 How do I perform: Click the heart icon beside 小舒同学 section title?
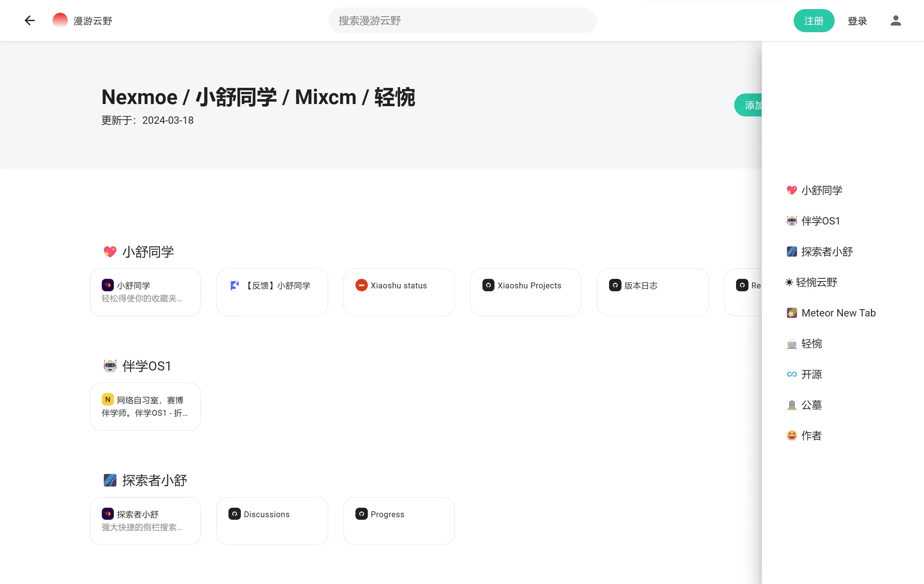pyautogui.click(x=110, y=251)
